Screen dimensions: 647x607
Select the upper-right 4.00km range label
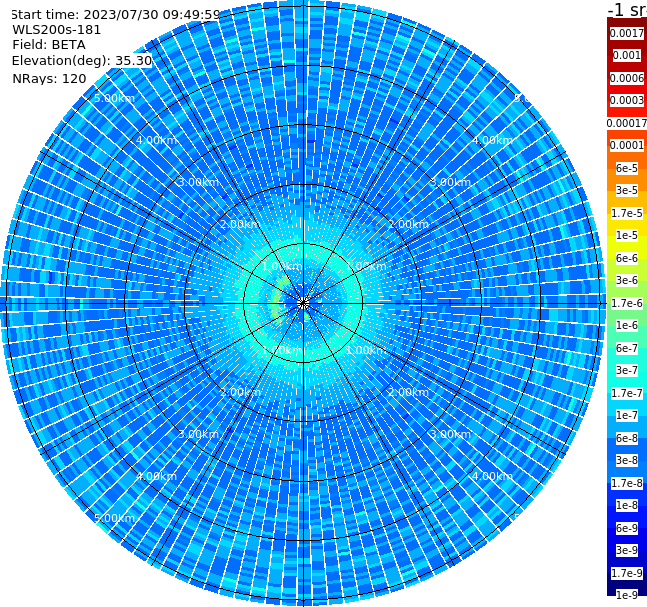coord(492,140)
